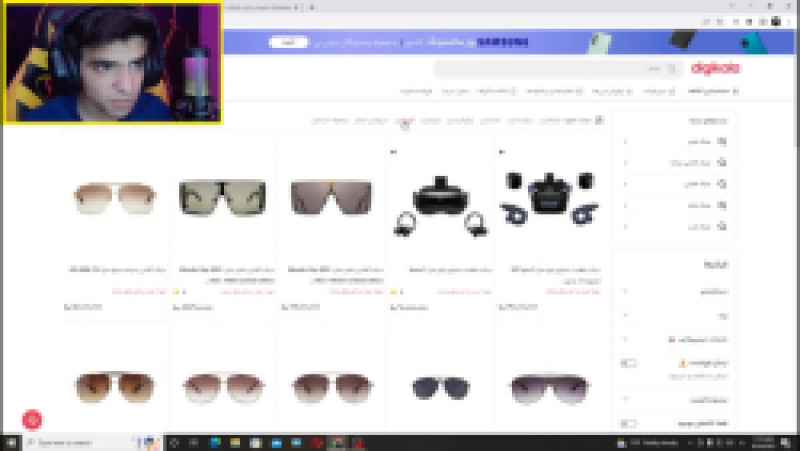Image resolution: width=800 pixels, height=451 pixels.
Task: Open the VR headset with ring controllers thumbnail
Action: 441,206
